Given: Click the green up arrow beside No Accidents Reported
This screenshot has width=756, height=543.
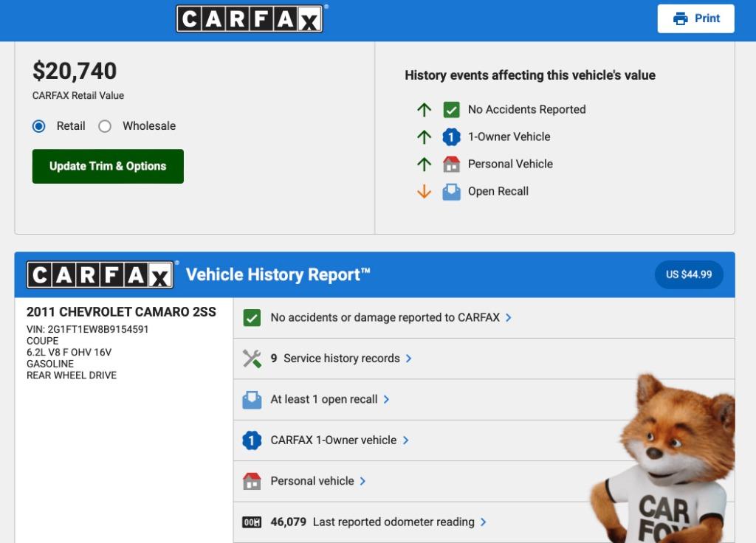Looking at the screenshot, I should click(x=424, y=110).
